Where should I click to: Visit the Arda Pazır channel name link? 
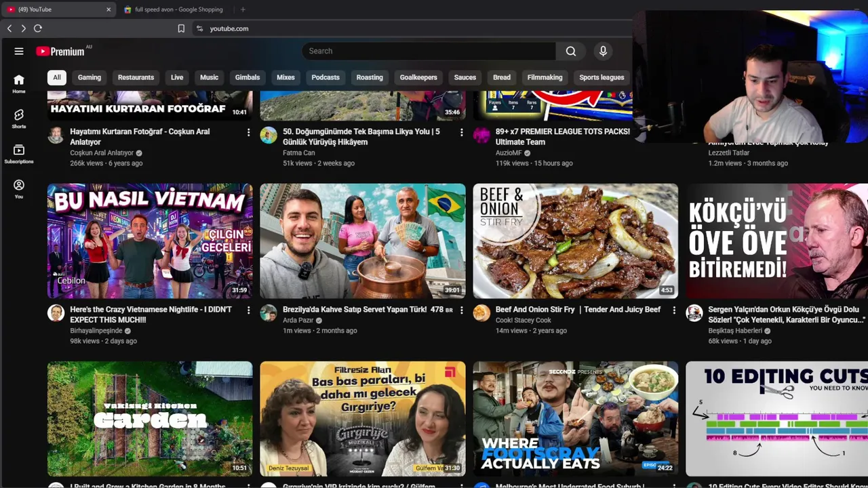[x=298, y=320]
